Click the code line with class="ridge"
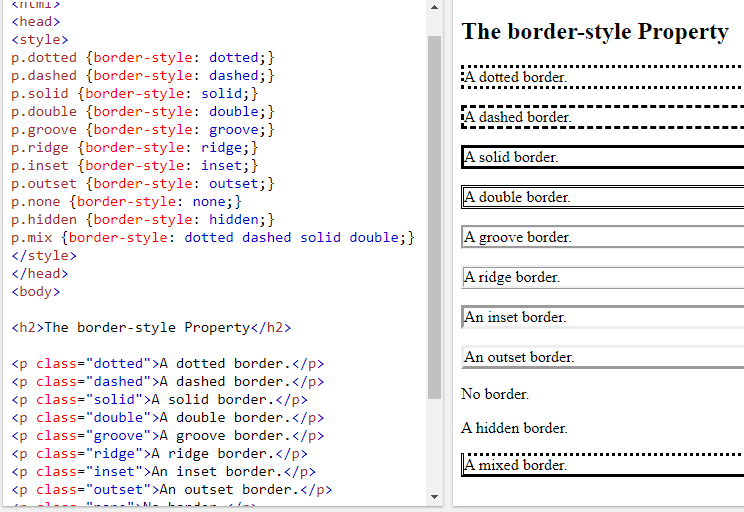 (x=159, y=454)
